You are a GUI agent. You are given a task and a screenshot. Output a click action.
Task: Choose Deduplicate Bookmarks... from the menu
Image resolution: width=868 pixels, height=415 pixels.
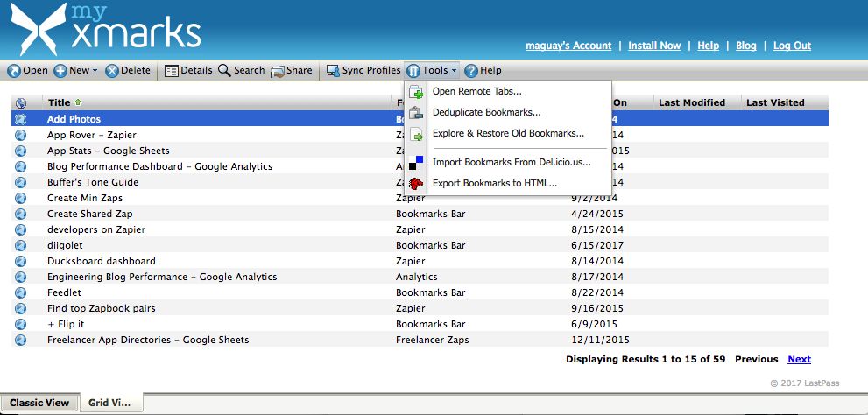click(x=487, y=112)
